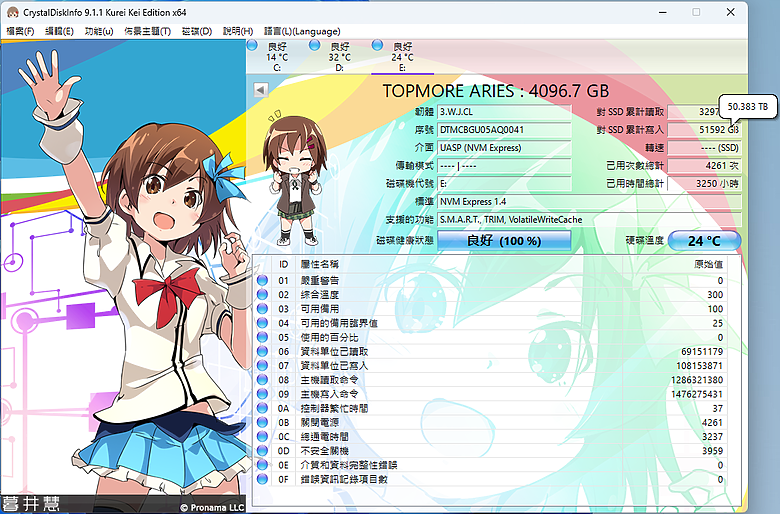Click status orb for attribute 08 主機讀取命令

pos(262,380)
